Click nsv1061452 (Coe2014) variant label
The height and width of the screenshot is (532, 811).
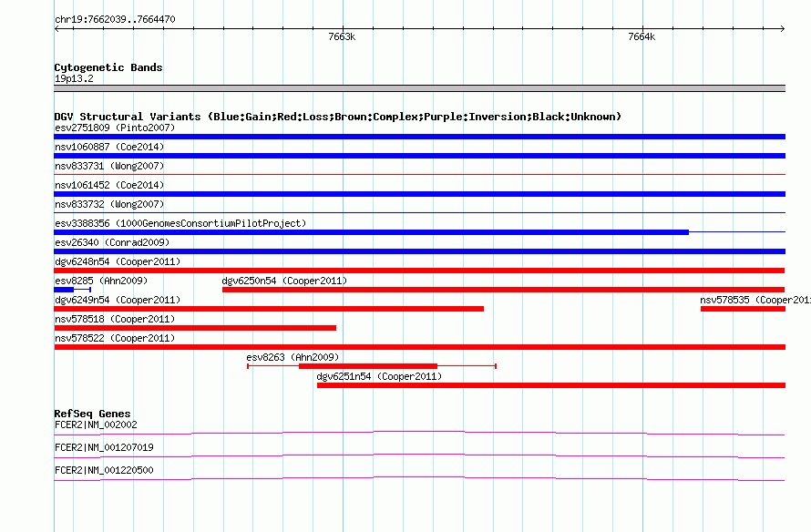tap(109, 185)
